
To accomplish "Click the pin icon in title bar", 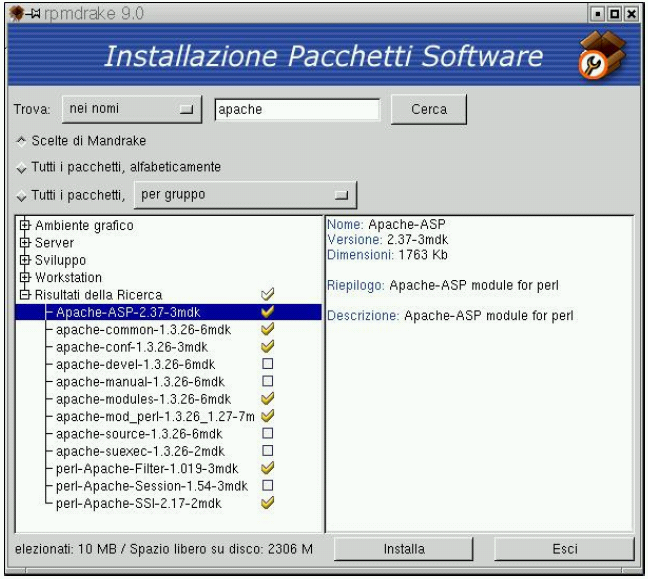I will pos(31,12).
